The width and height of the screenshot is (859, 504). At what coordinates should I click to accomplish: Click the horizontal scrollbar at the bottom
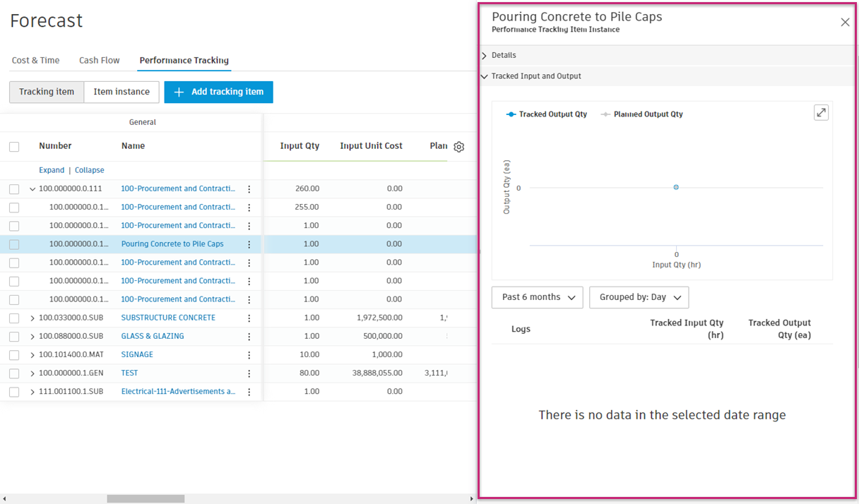pos(145,498)
